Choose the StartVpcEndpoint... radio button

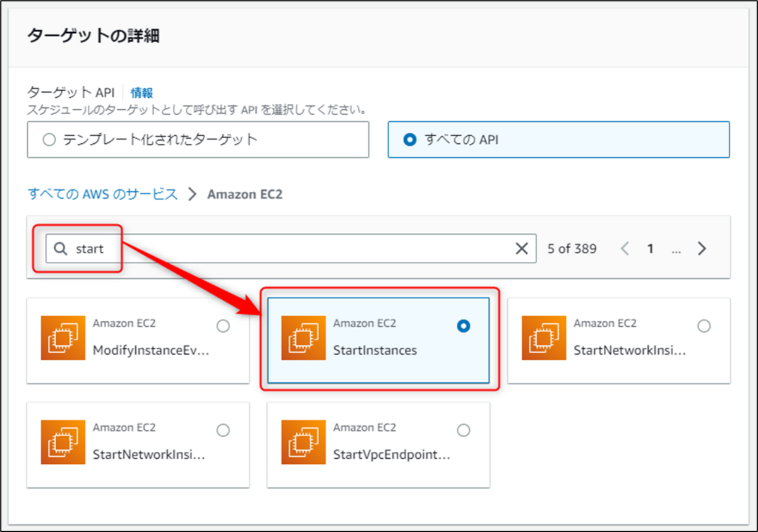click(x=464, y=430)
